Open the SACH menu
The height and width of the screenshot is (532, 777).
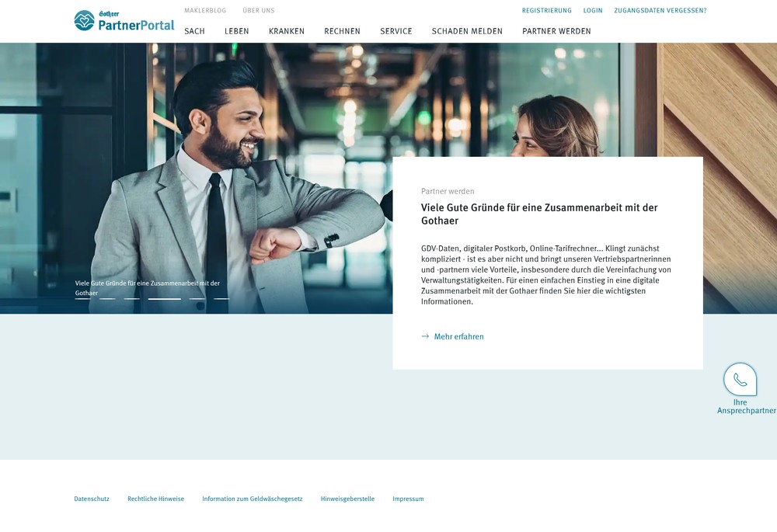pyautogui.click(x=195, y=31)
